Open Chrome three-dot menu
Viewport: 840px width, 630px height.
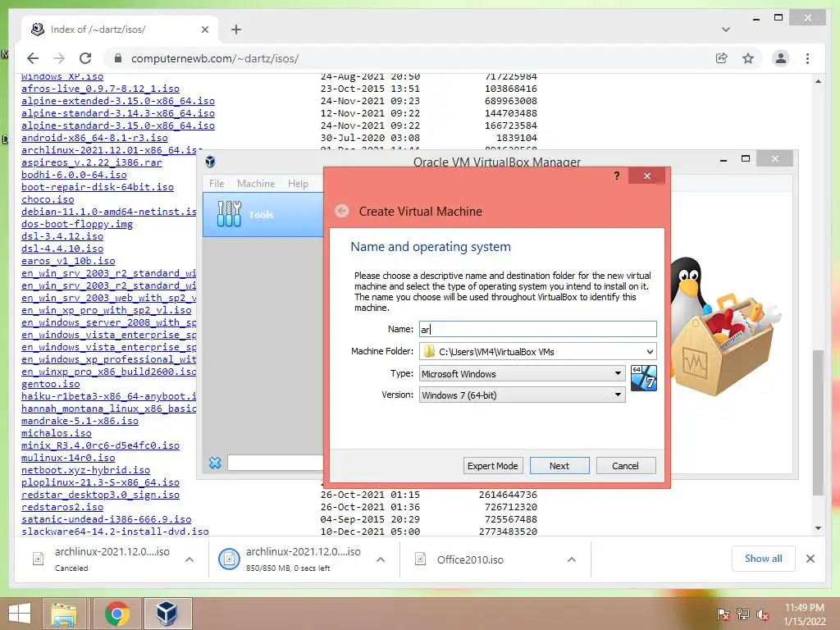[x=807, y=58]
